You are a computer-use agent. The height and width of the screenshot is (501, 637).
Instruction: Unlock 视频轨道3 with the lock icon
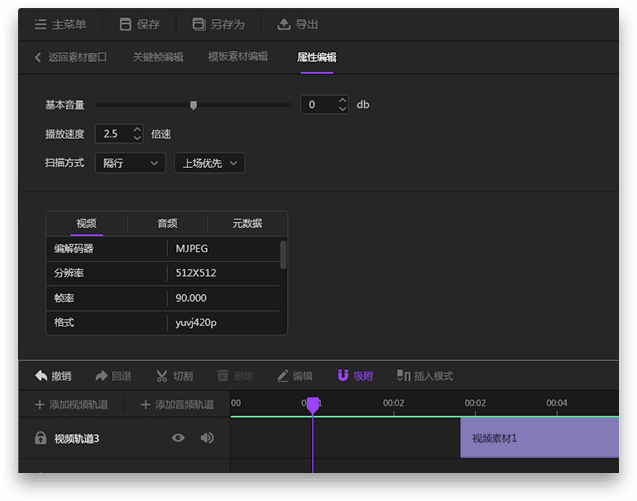[41, 438]
